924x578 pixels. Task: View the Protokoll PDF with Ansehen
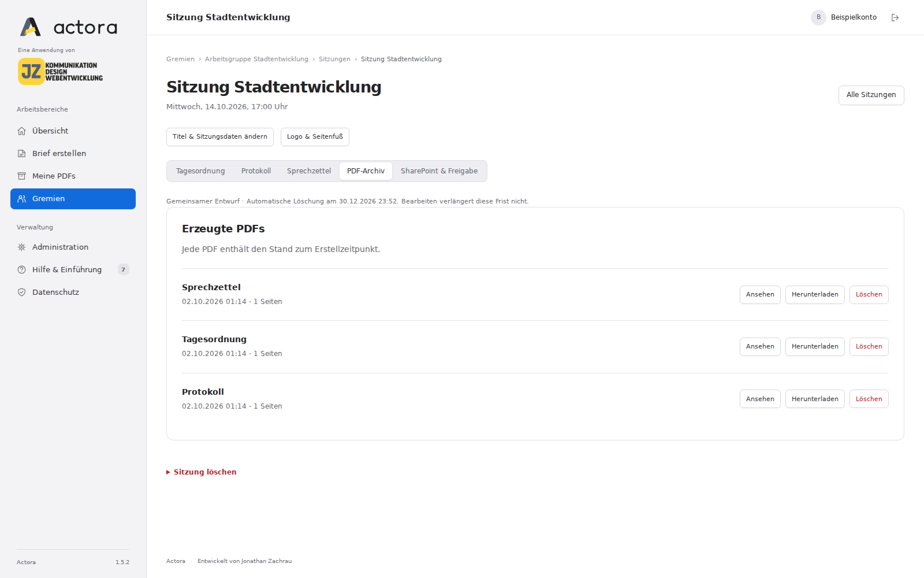coord(760,399)
